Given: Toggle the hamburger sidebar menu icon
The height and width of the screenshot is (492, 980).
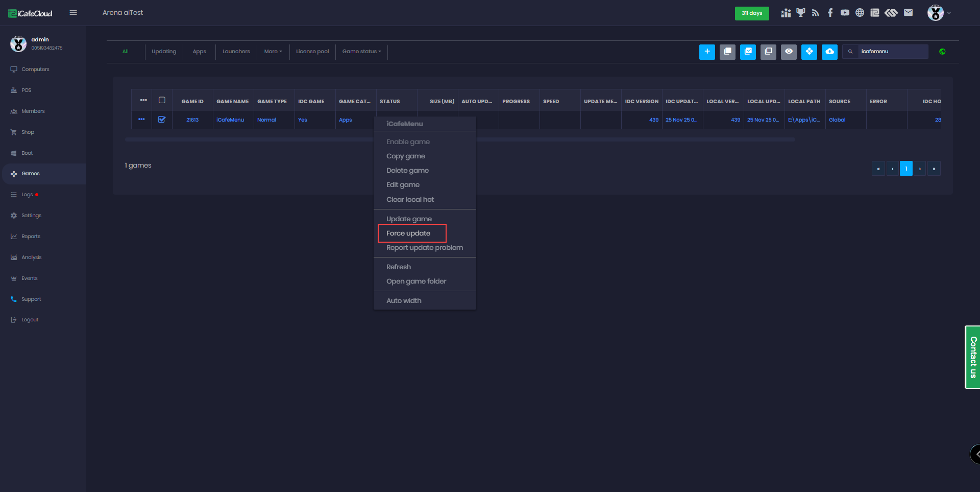Looking at the screenshot, I should tap(73, 13).
